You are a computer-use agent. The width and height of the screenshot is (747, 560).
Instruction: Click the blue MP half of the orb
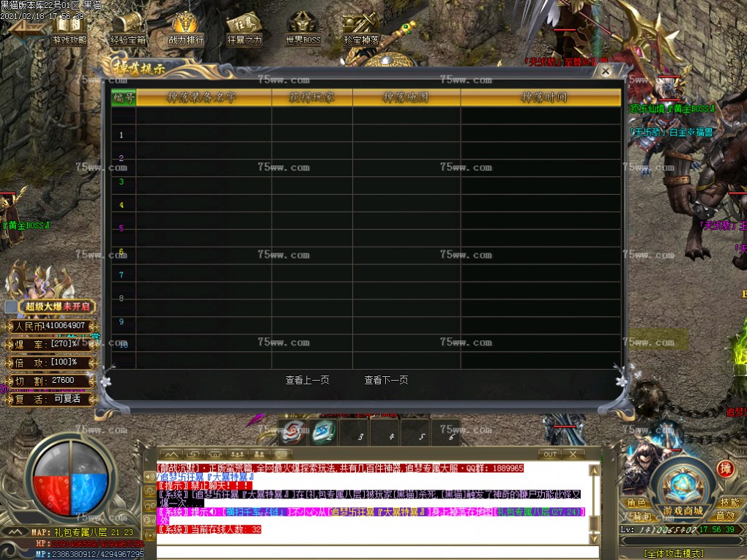point(90,494)
